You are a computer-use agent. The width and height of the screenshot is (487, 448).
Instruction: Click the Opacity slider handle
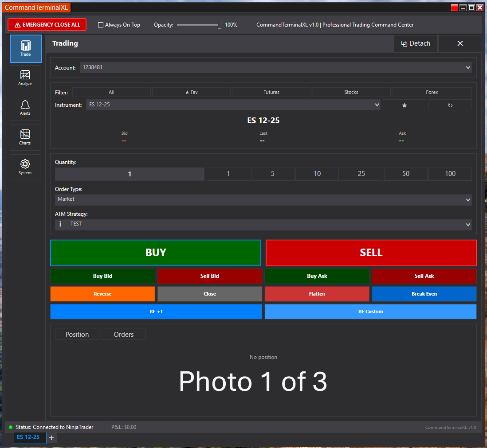[219, 25]
